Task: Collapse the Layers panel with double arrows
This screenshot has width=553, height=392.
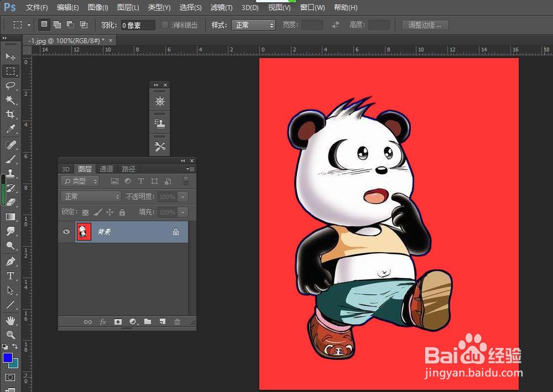Action: coord(182,161)
